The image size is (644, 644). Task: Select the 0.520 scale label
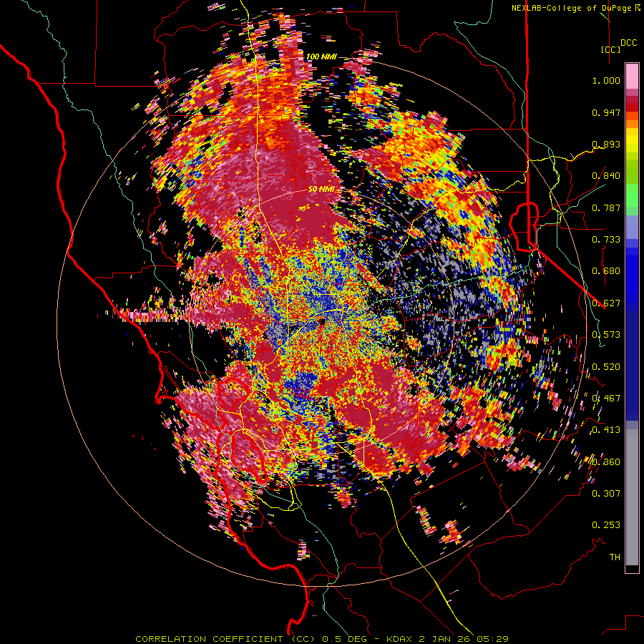[606, 366]
